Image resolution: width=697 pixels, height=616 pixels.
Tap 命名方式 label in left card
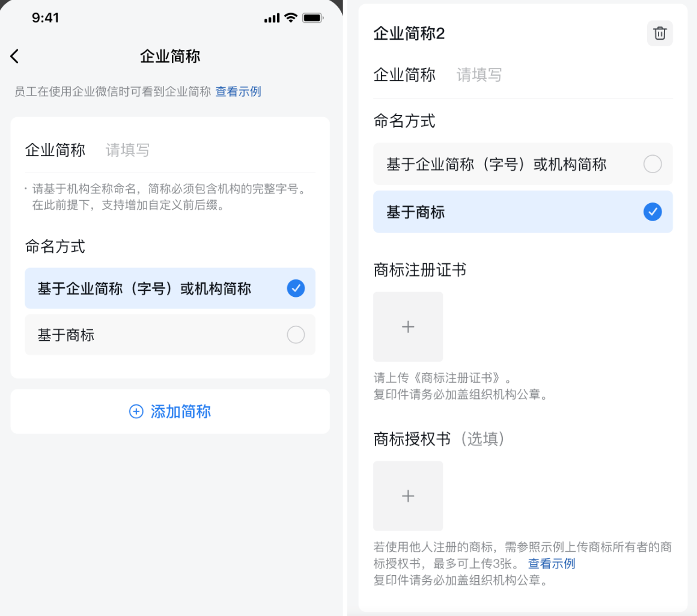click(55, 246)
